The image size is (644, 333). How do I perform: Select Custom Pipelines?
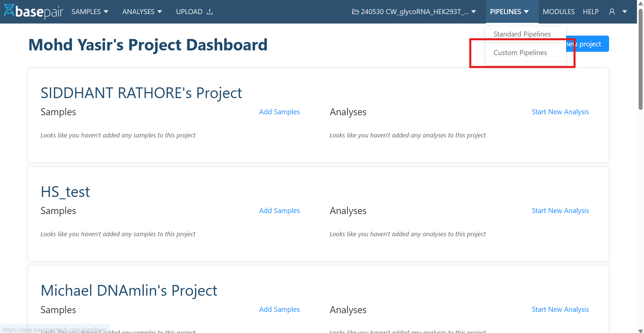point(520,52)
